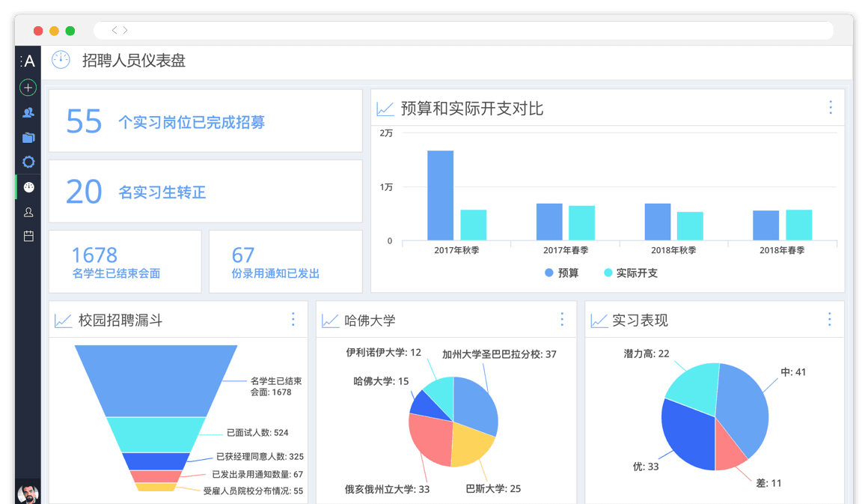Click the label 巴斯大学: 25

pos(493,488)
